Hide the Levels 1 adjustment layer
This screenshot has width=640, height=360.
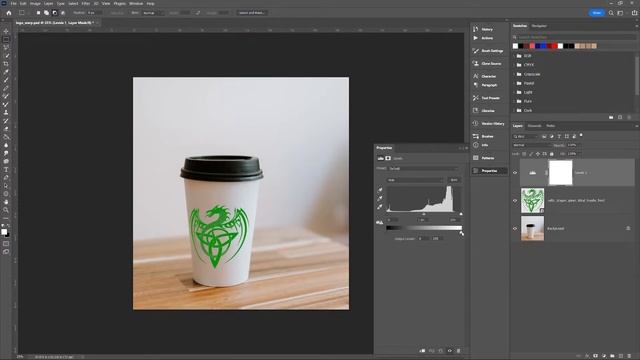click(x=515, y=173)
